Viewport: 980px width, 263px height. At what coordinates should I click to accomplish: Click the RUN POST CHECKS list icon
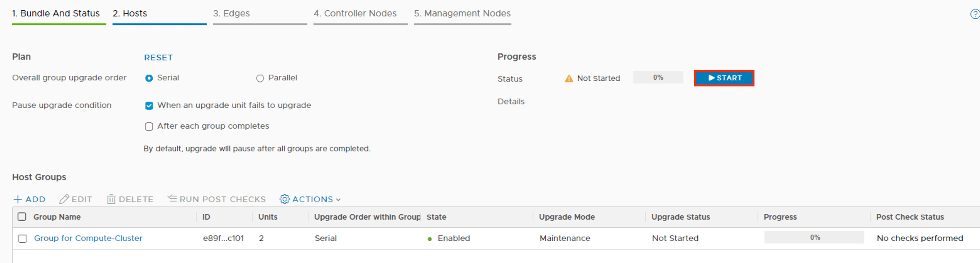(x=172, y=198)
